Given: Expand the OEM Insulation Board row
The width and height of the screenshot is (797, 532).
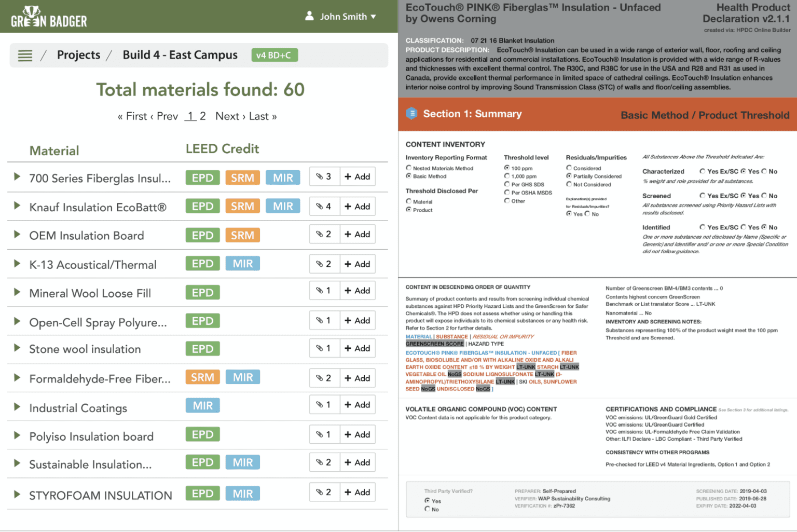Looking at the screenshot, I should pos(17,234).
